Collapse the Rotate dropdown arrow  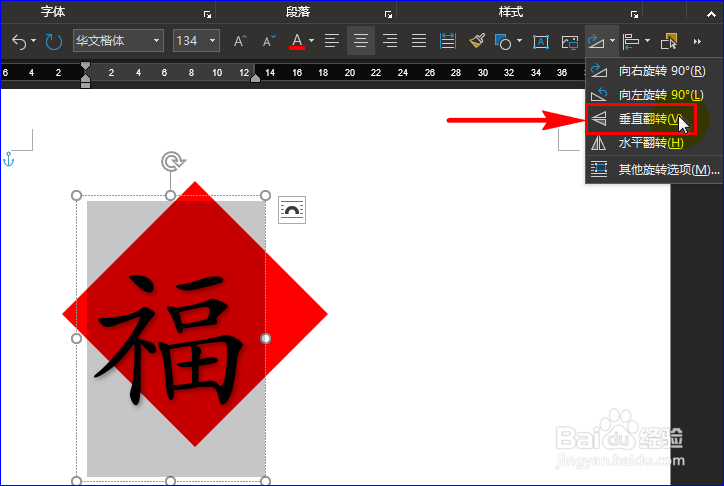click(x=612, y=41)
